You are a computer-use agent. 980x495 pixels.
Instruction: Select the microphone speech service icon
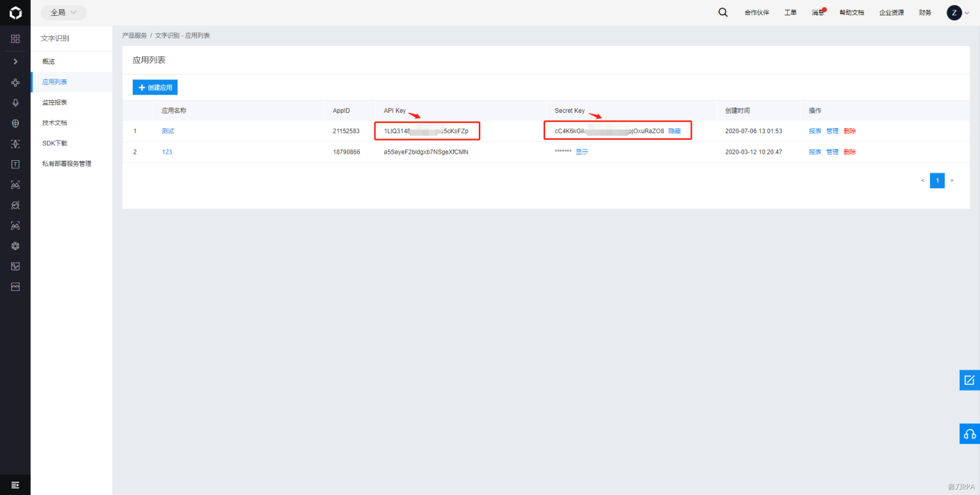(15, 102)
